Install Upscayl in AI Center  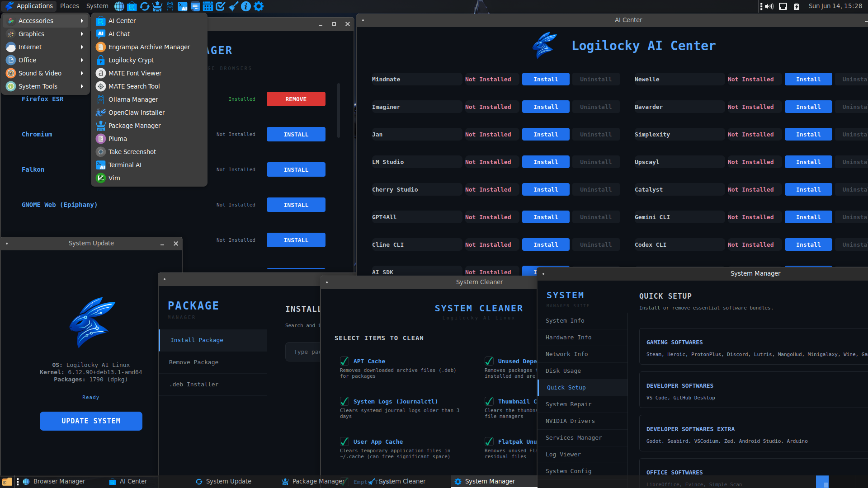click(808, 162)
